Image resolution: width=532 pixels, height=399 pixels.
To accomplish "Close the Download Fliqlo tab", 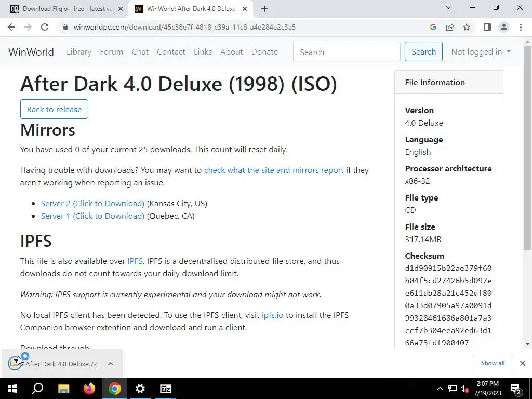I will click(121, 9).
